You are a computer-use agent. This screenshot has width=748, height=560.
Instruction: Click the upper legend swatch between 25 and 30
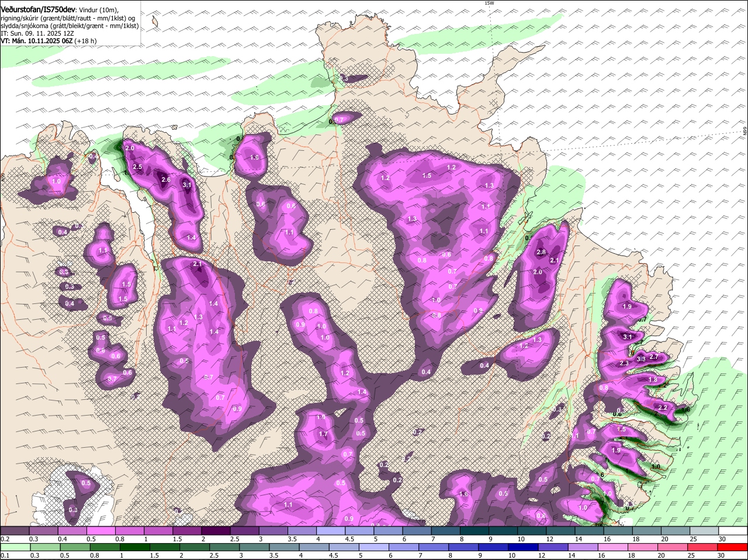click(x=705, y=530)
